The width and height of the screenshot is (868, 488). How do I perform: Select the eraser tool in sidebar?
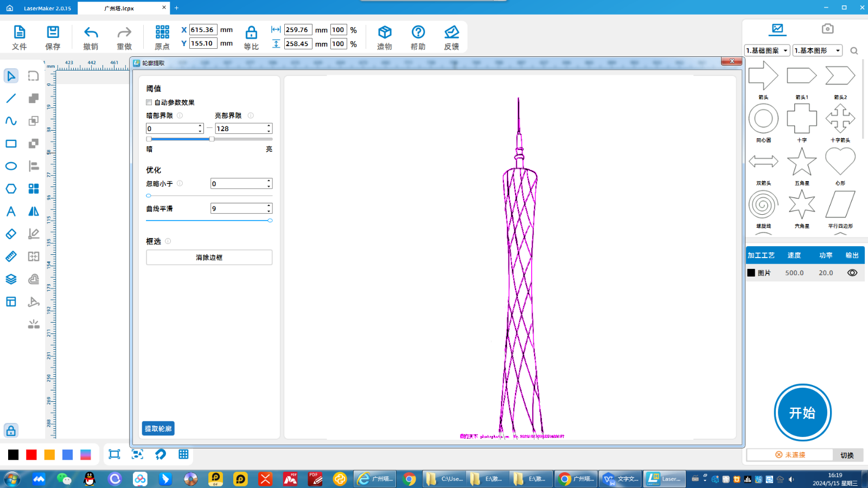tap(11, 234)
